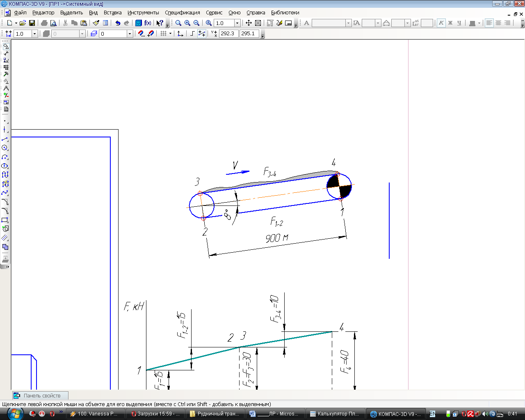Expand the layer number dropdown
Screen dimensions: 525x420
point(130,34)
